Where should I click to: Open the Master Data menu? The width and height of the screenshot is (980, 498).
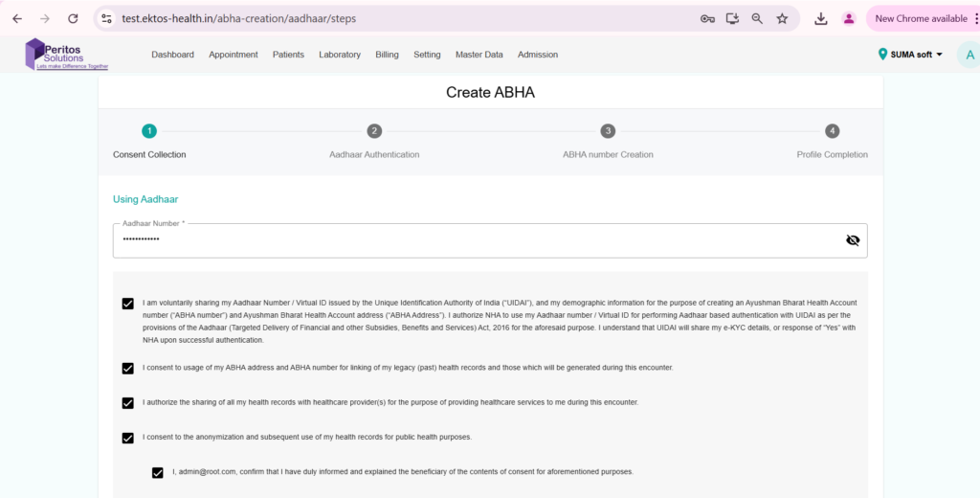[479, 55]
